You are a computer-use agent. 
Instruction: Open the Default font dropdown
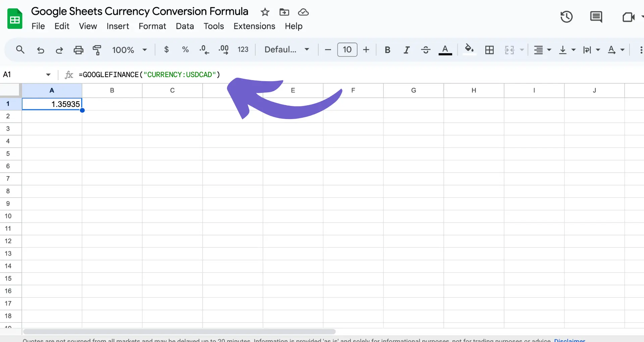tap(286, 50)
